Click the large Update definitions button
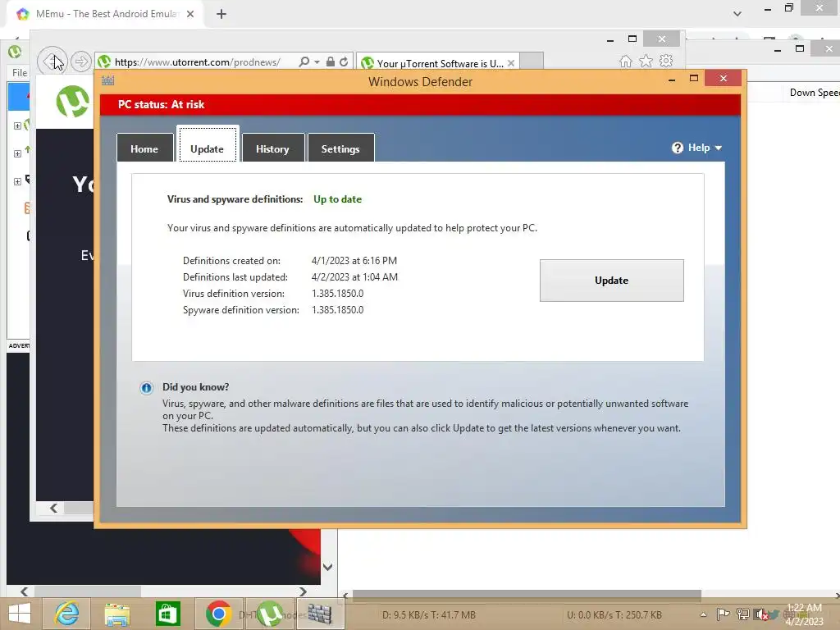The image size is (840, 630). (611, 281)
